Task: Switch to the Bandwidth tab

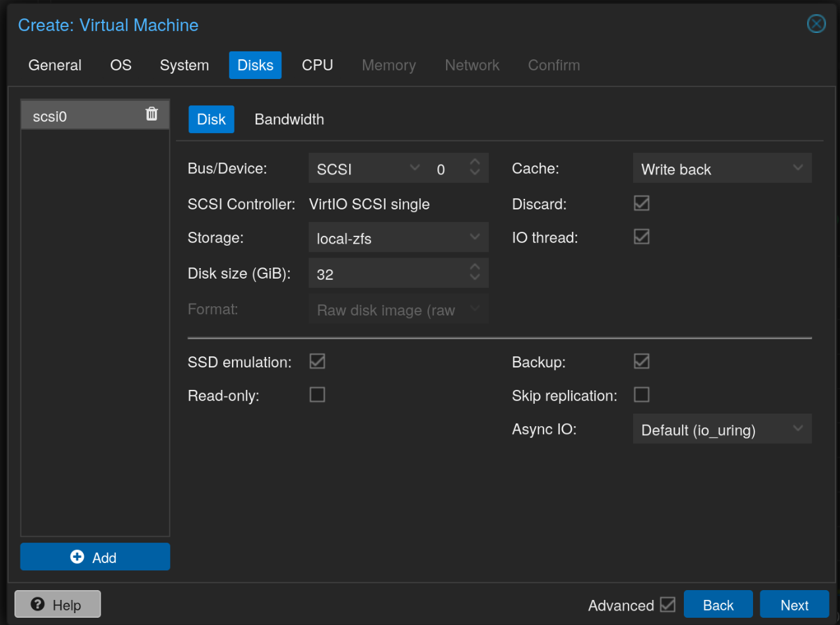Action: pos(289,119)
